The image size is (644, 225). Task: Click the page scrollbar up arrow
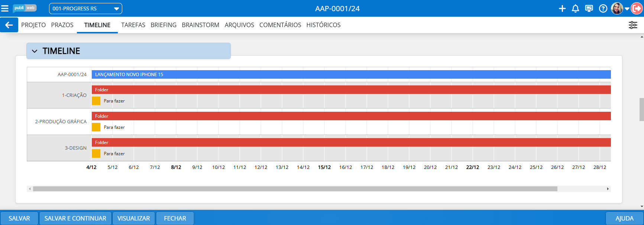(642, 37)
